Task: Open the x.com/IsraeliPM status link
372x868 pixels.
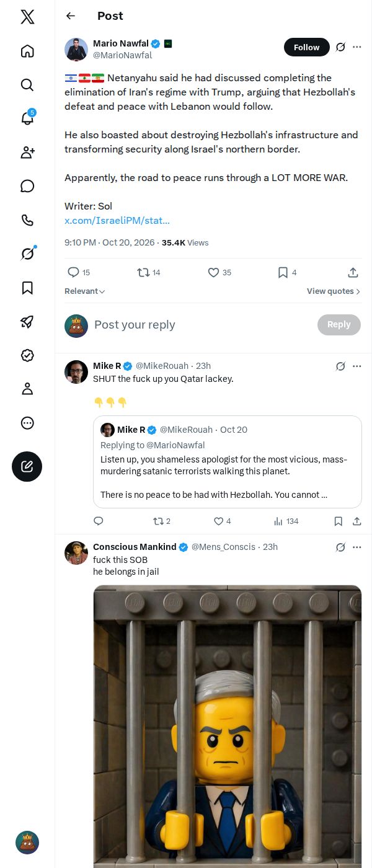Action: [x=117, y=220]
